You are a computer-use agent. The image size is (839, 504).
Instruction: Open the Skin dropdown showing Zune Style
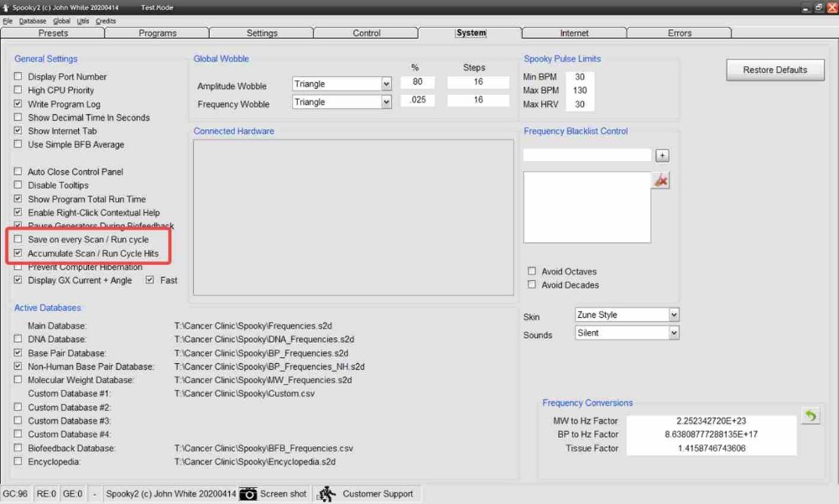[674, 314]
